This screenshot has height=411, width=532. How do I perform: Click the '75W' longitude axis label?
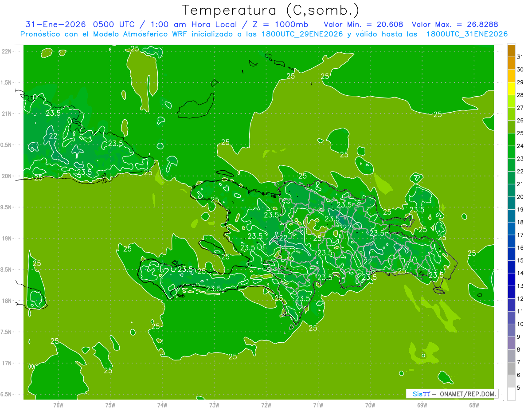tap(110, 405)
